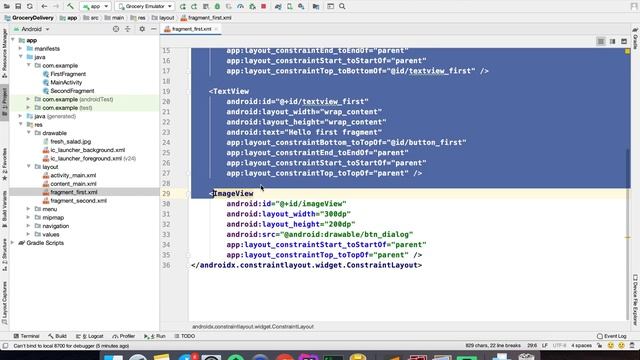640x360 pixels.
Task: Click the Profile app gauge icon
Action: coord(240,7)
